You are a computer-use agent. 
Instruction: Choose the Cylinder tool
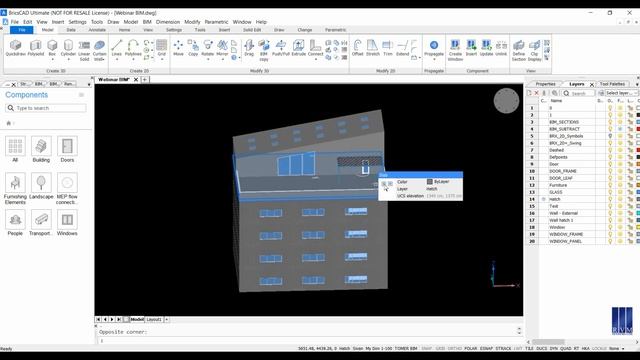68,48
